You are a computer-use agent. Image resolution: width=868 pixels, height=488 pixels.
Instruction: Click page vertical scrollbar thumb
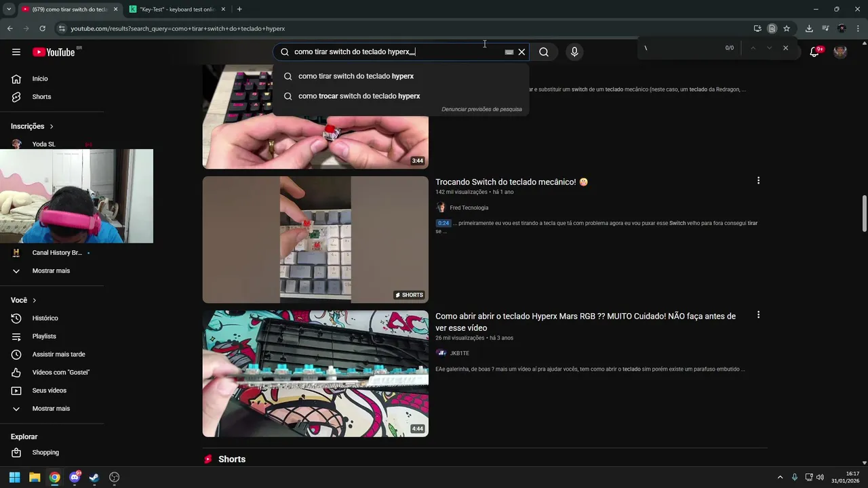pos(864,213)
